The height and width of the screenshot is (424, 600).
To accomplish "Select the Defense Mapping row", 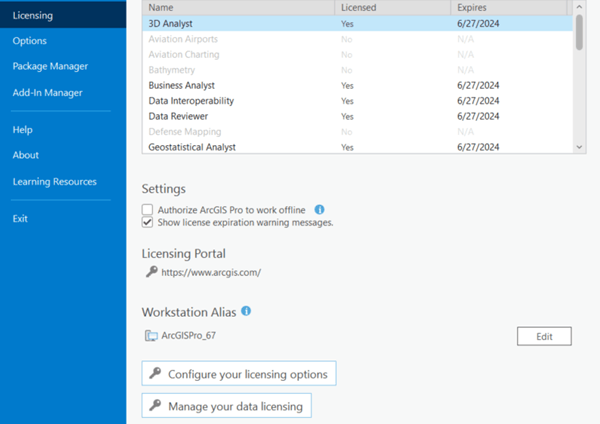I will [357, 132].
